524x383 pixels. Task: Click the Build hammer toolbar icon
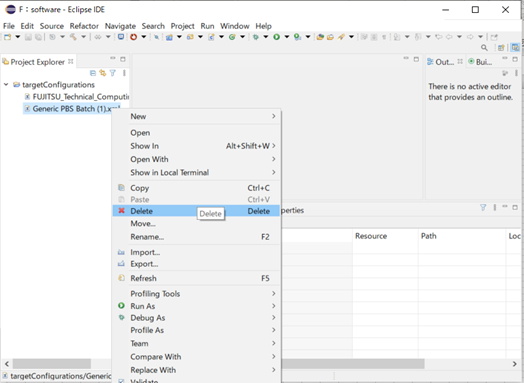pos(73,37)
